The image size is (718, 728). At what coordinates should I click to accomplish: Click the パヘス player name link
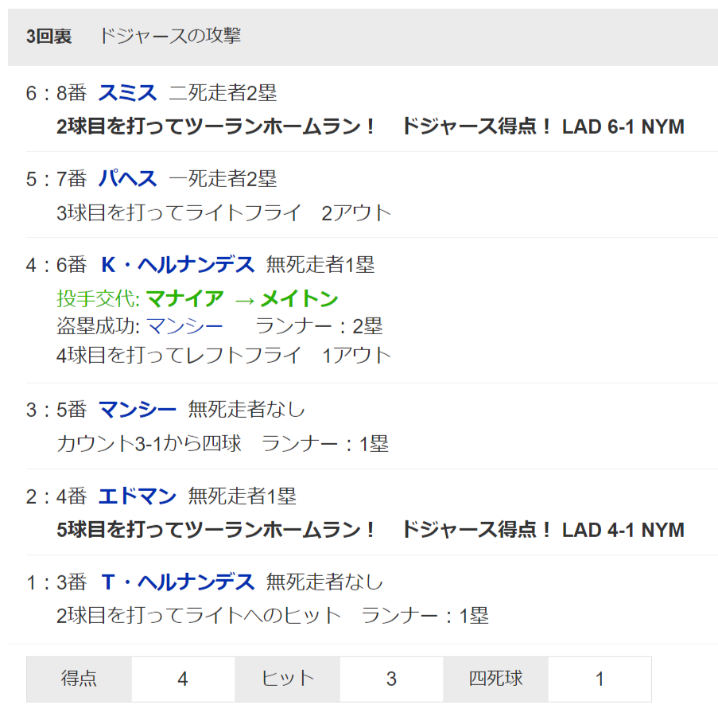pyautogui.click(x=128, y=179)
